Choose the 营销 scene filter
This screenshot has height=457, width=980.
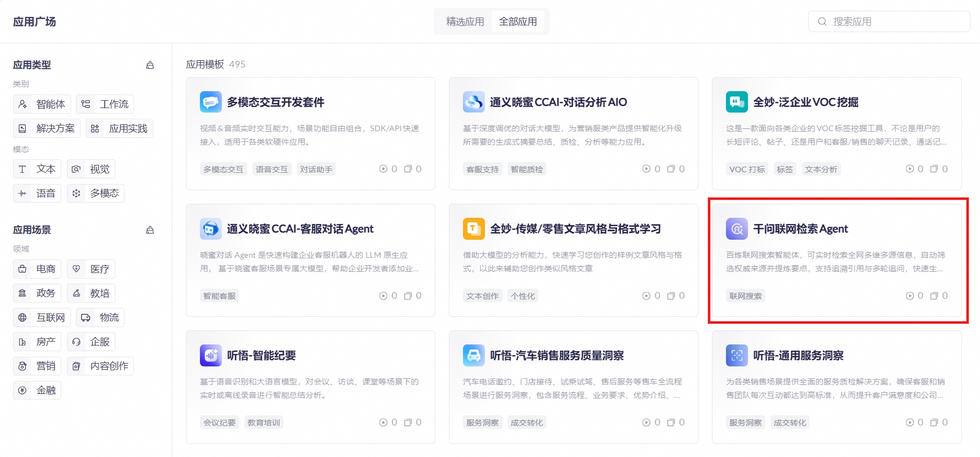click(x=37, y=366)
